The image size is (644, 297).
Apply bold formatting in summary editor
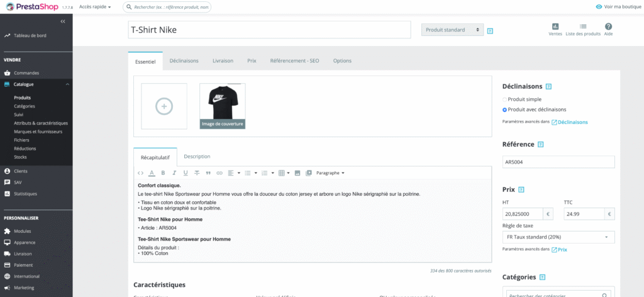[x=163, y=173]
